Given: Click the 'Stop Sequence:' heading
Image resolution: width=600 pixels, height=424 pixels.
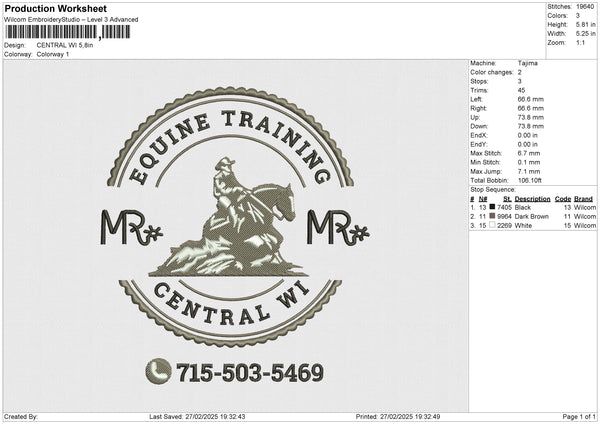Looking at the screenshot, I should (x=493, y=190).
